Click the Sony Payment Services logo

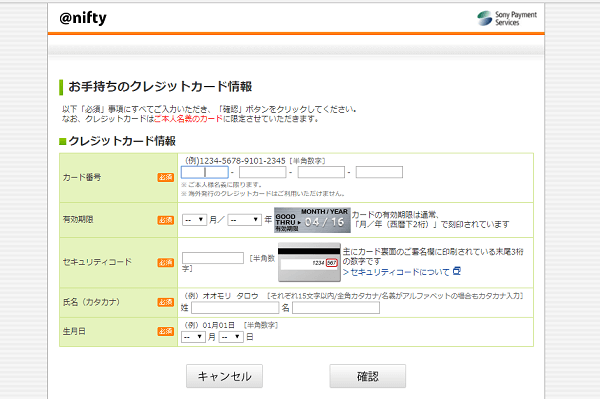coord(507,18)
